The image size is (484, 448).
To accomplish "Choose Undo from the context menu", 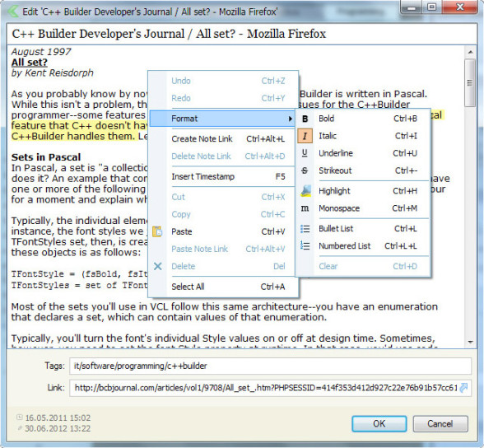I will click(223, 81).
